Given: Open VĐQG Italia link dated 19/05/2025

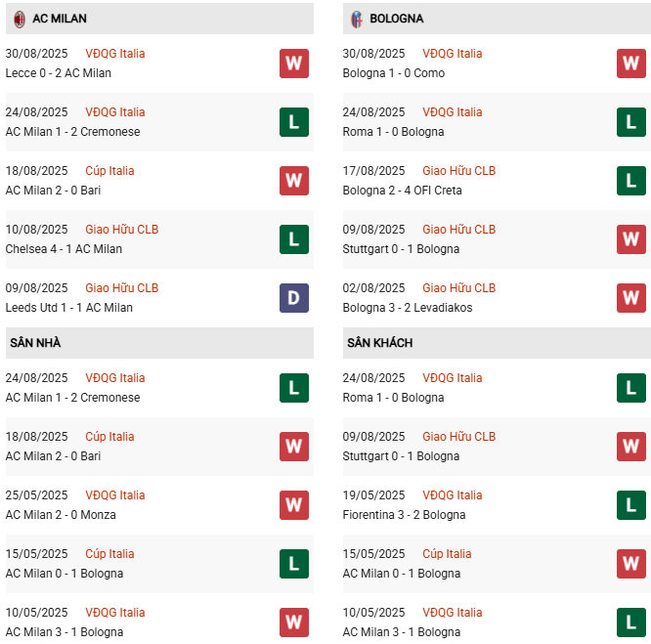Looking at the screenshot, I should tap(452, 495).
